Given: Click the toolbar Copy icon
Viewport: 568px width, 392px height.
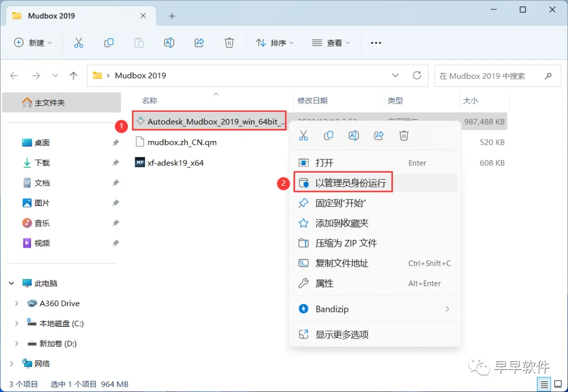Looking at the screenshot, I should point(109,43).
